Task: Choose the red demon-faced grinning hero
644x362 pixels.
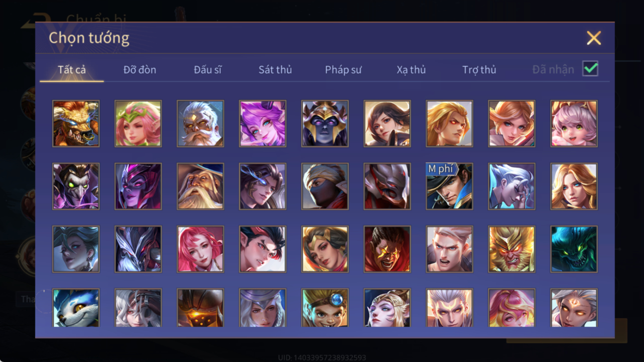Action: [x=387, y=249]
